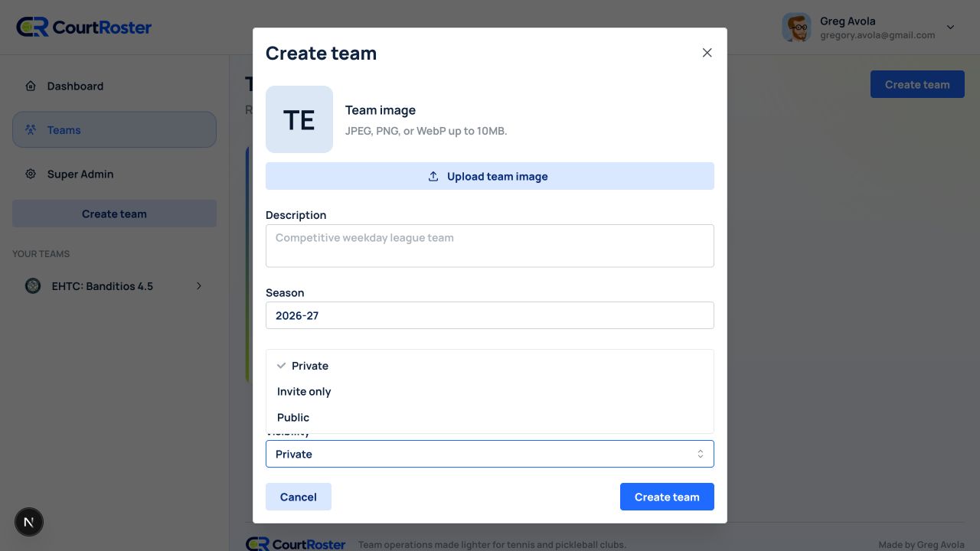
Task: Click the Made by Greg Avola text
Action: pos(921,545)
